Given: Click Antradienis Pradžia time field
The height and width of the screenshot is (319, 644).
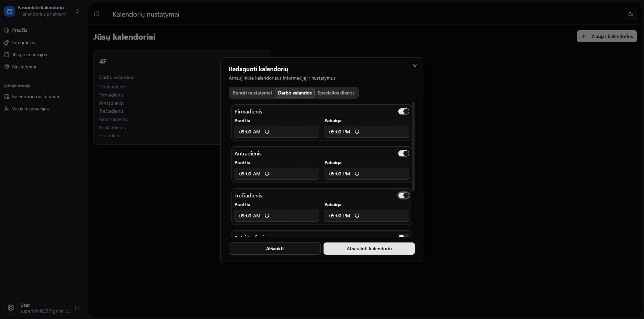Looking at the screenshot, I should coord(277,174).
